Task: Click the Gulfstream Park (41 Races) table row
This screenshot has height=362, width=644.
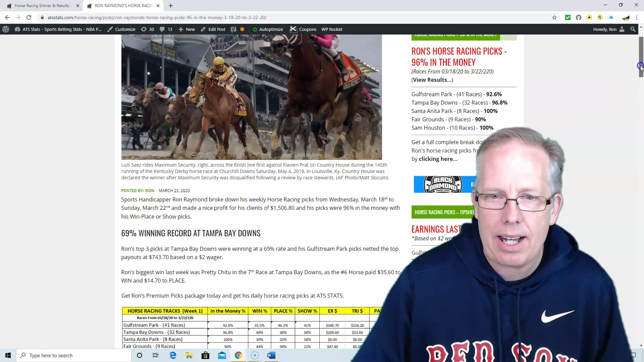Action: (x=249, y=325)
